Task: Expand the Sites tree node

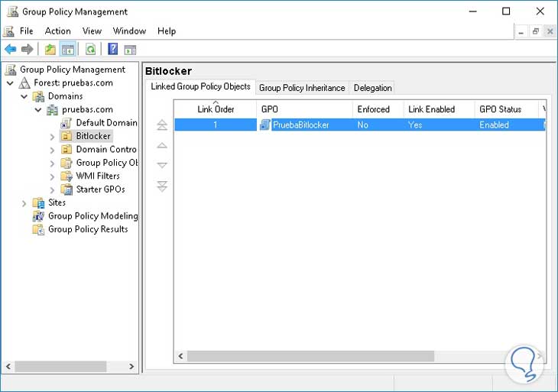Action: click(x=24, y=203)
